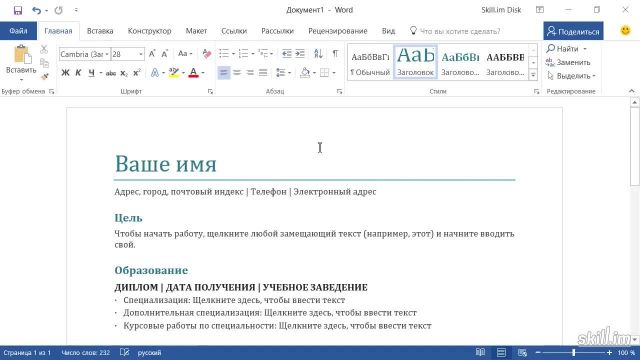This screenshot has width=640, height=360.
Task: Open the Файл menu
Action: tap(18, 31)
